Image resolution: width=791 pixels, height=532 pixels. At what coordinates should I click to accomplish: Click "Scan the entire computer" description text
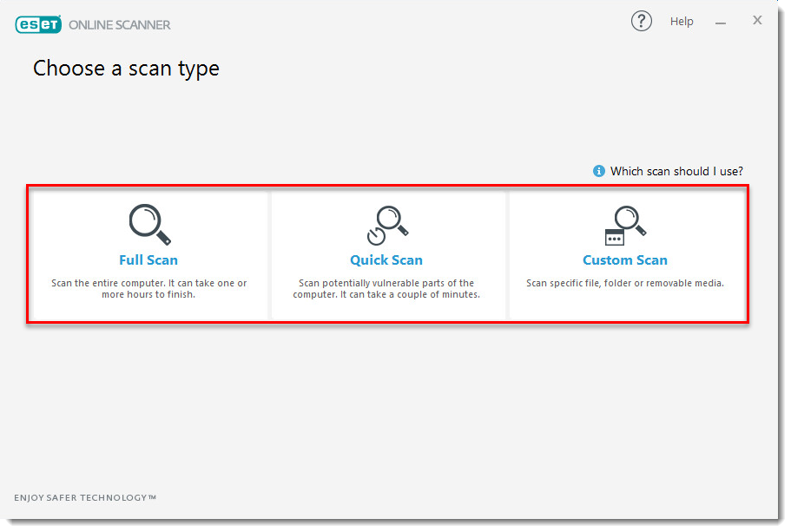click(x=148, y=288)
